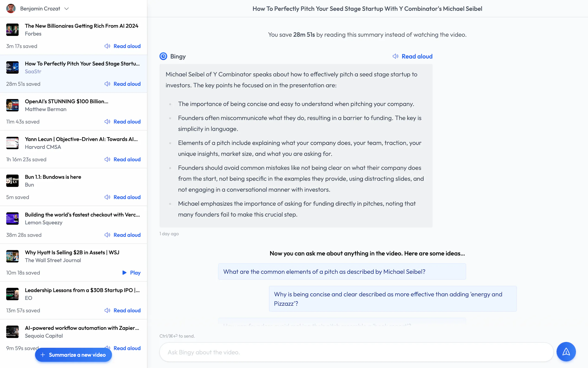Screen dimensions: 588x368
Task: Click Benjamin Crozat profile avatar
Action: (x=11, y=9)
